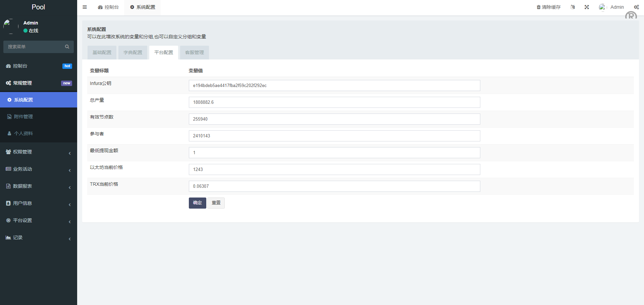The height and width of the screenshot is (305, 644).
Task: Expand the 用户信息 sidebar menu
Action: [39, 203]
